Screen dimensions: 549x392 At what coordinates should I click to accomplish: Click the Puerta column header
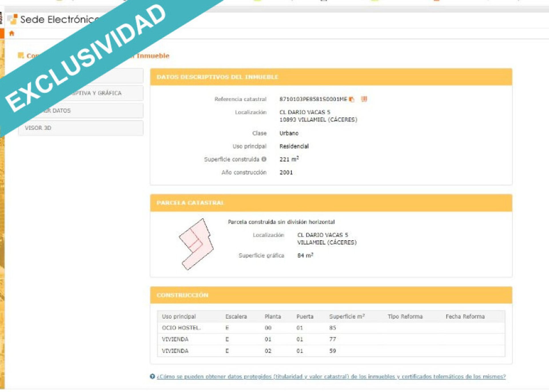[x=305, y=317]
